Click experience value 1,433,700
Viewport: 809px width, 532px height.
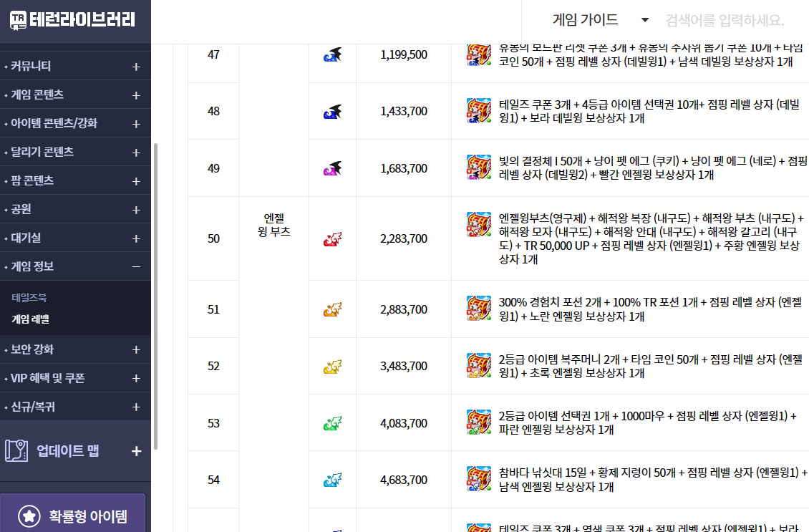point(404,112)
